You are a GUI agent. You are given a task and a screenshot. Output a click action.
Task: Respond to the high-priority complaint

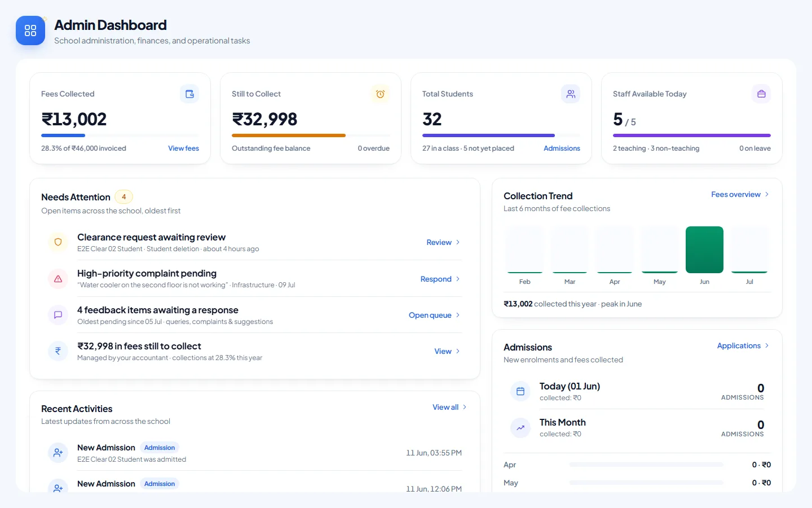(440, 279)
